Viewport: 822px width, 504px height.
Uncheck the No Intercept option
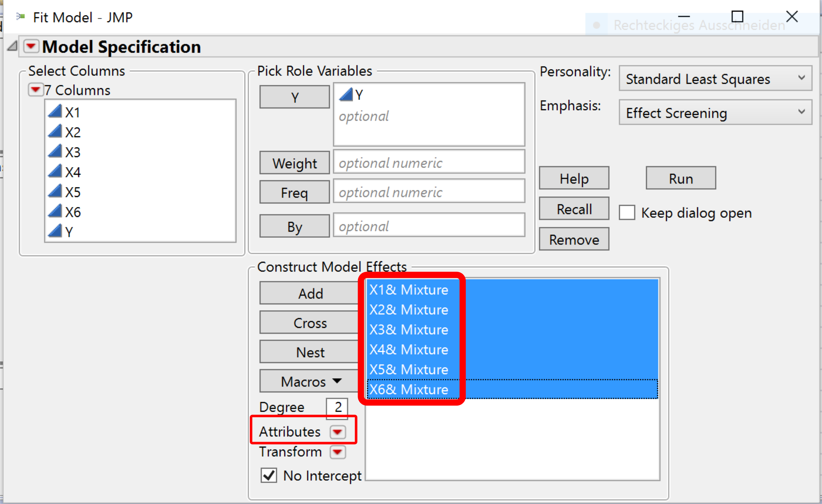point(268,475)
